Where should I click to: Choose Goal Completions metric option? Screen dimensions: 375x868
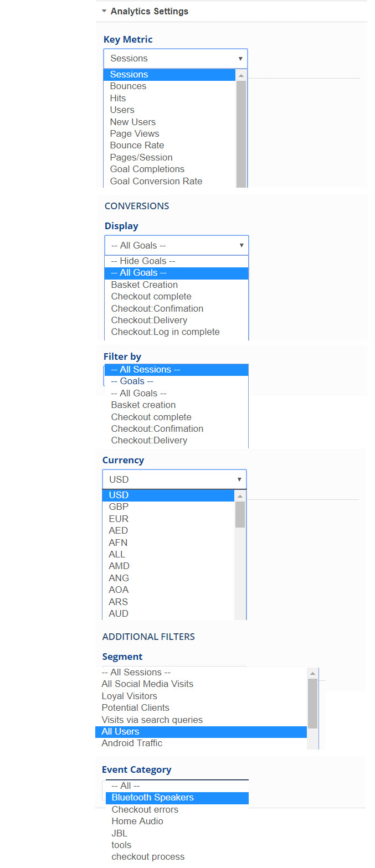point(147,169)
